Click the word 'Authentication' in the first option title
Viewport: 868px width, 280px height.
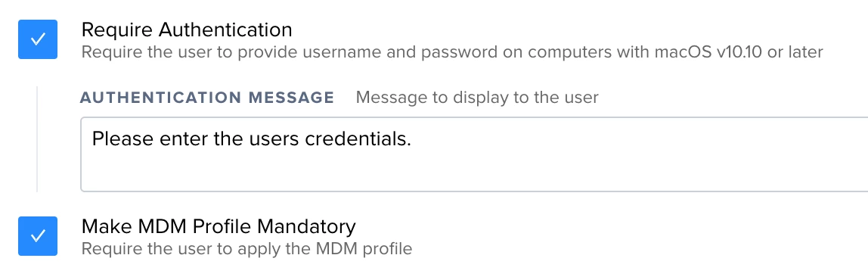[225, 30]
